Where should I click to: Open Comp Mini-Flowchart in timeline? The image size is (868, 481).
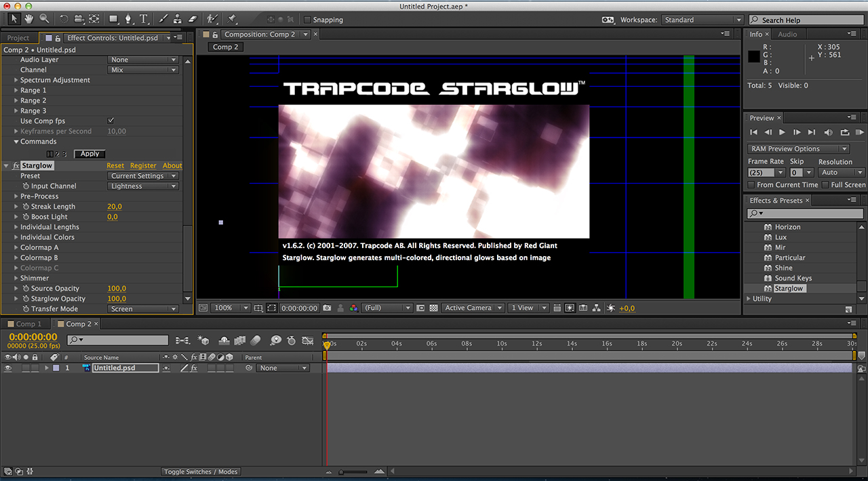point(182,340)
